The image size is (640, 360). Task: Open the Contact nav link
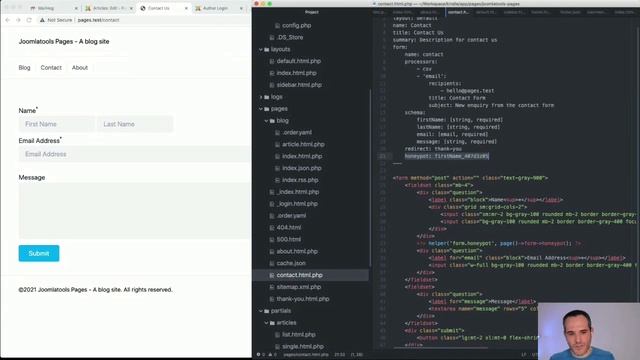pos(51,68)
